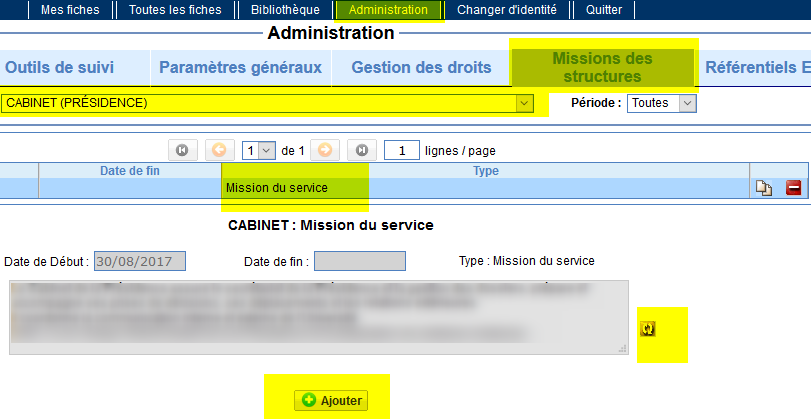The width and height of the screenshot is (811, 419).
Task: Switch to the Outils de suivi tab
Action: [60, 68]
